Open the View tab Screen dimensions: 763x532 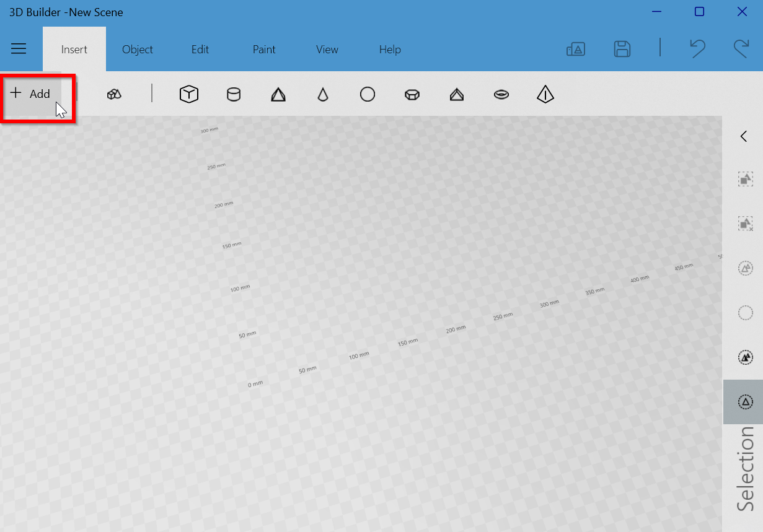point(327,50)
